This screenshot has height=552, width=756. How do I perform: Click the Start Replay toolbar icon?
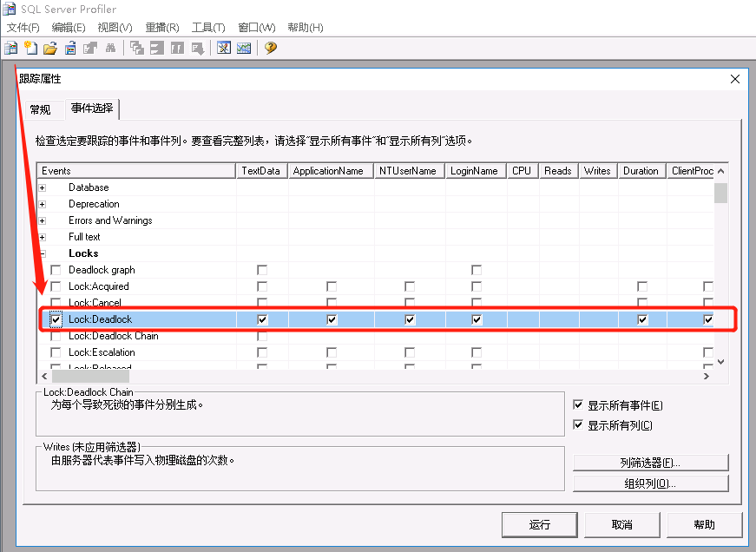tap(137, 48)
